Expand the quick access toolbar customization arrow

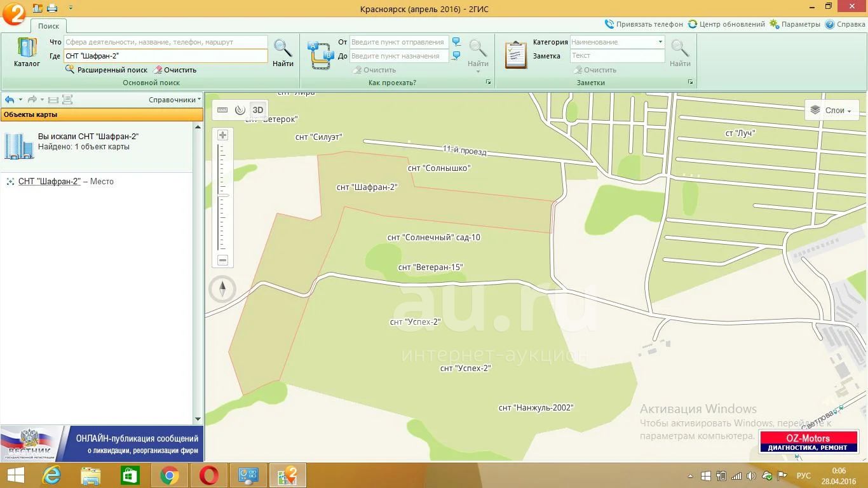pos(70,8)
